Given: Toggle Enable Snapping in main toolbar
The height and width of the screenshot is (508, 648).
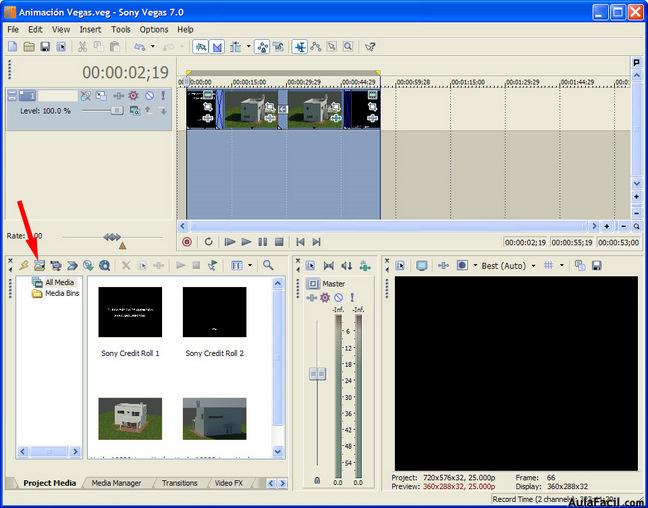Looking at the screenshot, I should (200, 47).
